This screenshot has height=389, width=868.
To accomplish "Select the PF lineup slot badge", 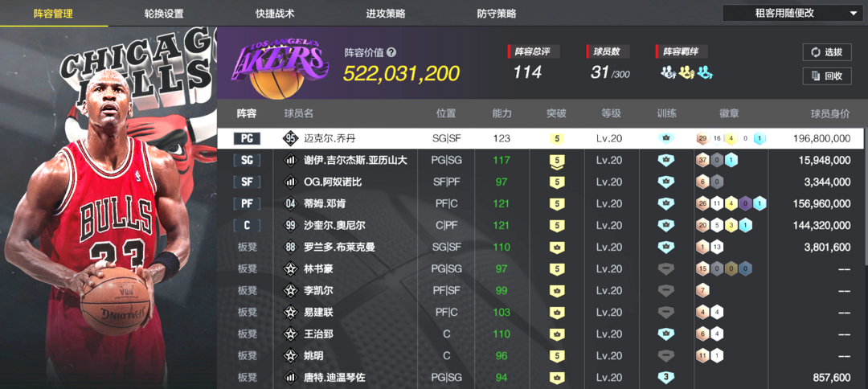I will [247, 203].
